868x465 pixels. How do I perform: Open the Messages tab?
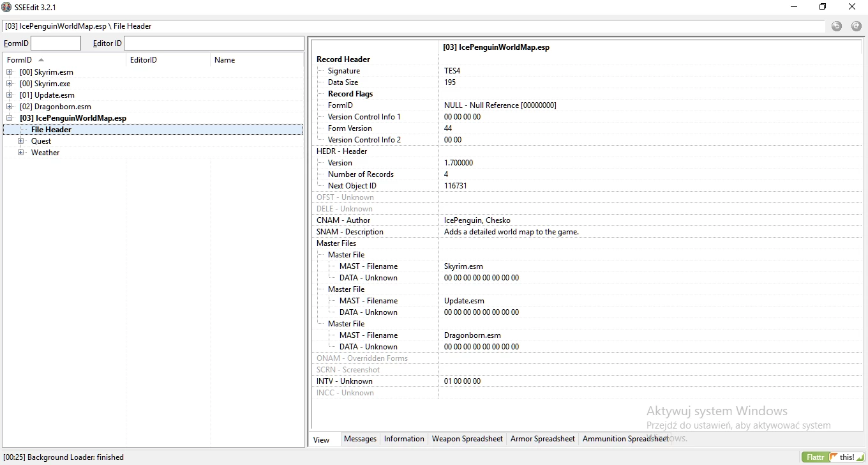click(x=360, y=439)
